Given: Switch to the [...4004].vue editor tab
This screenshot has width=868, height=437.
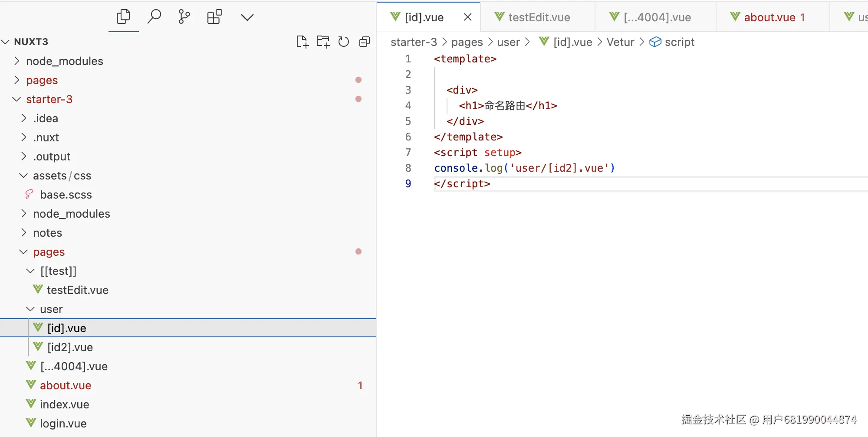Looking at the screenshot, I should 655,17.
